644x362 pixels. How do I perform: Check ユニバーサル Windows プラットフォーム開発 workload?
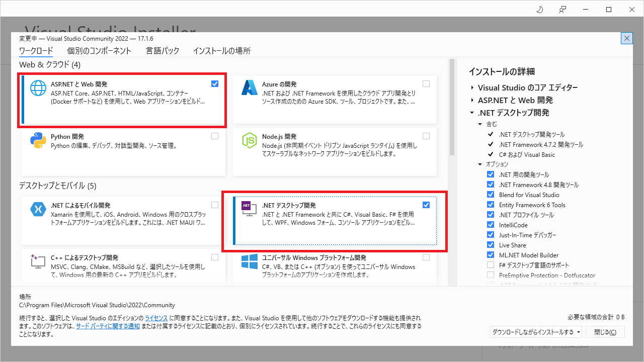(426, 257)
